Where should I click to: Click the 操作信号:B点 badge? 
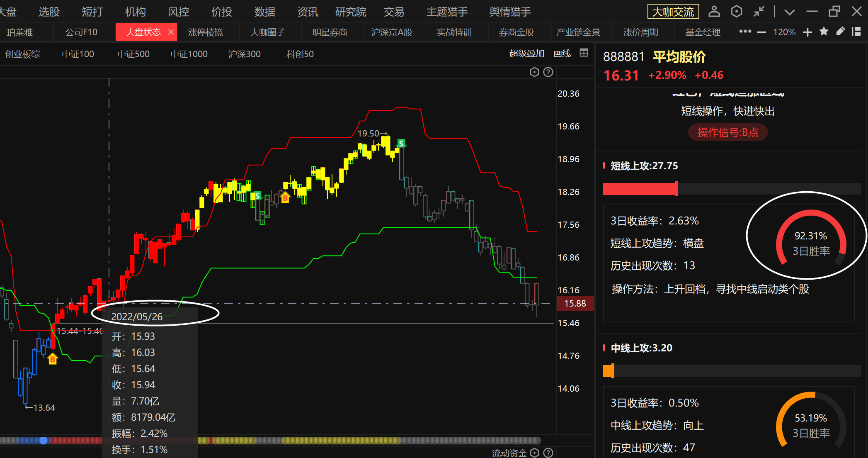coord(728,132)
